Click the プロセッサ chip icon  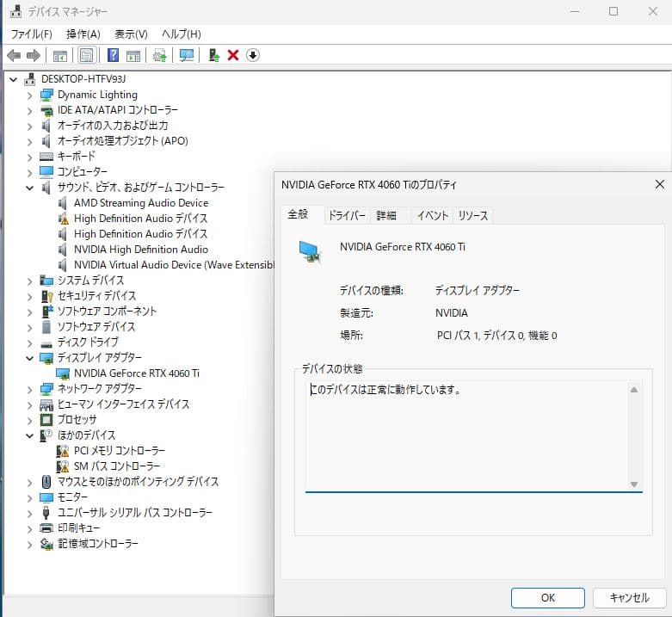tap(46, 419)
